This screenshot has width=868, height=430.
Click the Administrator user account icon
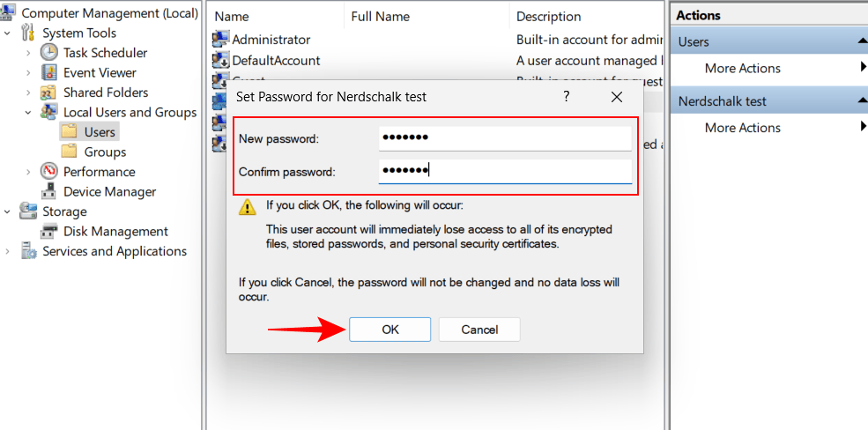(x=220, y=40)
